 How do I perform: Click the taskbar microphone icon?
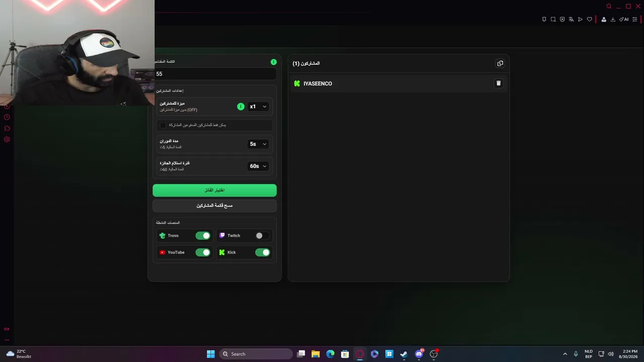[x=576, y=354]
